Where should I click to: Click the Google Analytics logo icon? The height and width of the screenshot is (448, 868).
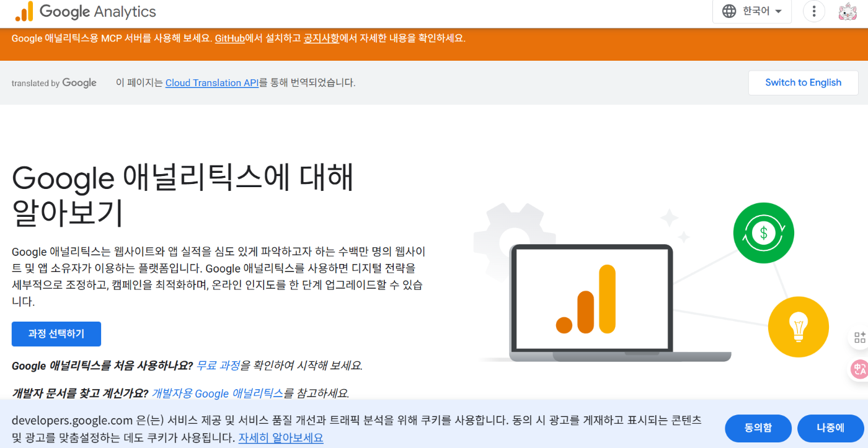point(24,11)
